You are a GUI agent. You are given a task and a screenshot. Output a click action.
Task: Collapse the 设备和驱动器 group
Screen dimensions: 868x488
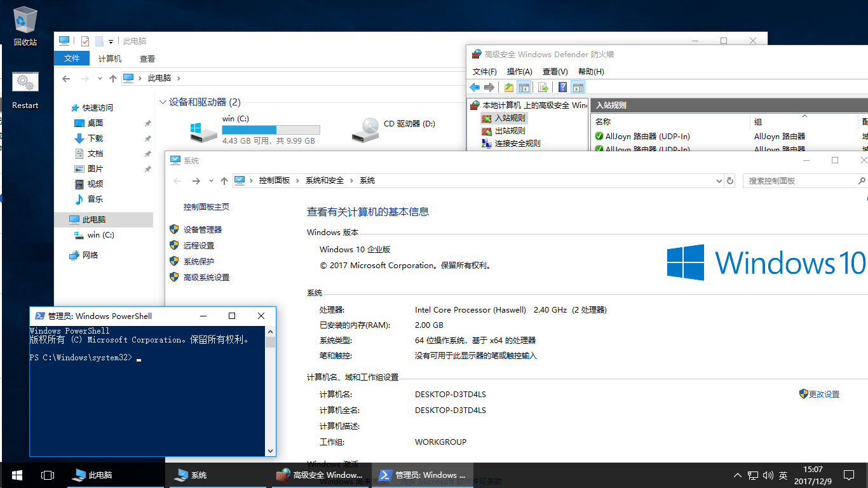point(163,102)
